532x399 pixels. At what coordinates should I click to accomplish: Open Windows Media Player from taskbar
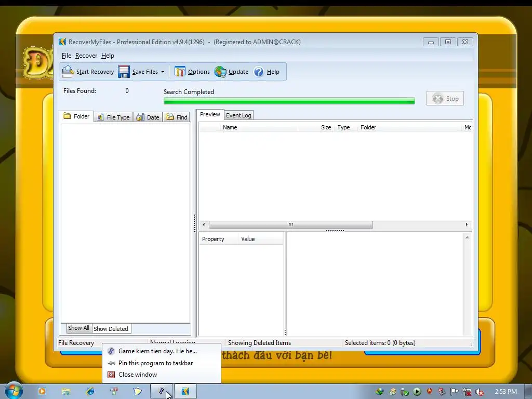click(x=42, y=391)
